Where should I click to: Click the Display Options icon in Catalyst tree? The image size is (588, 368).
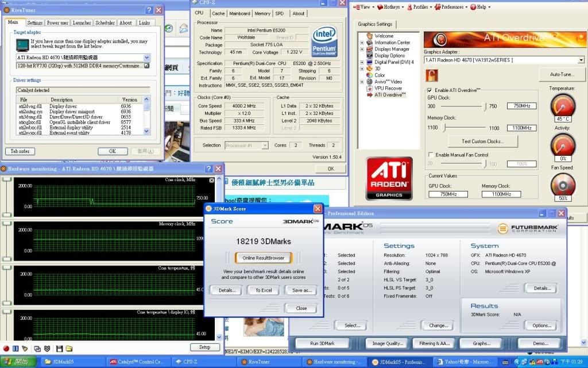coord(369,55)
